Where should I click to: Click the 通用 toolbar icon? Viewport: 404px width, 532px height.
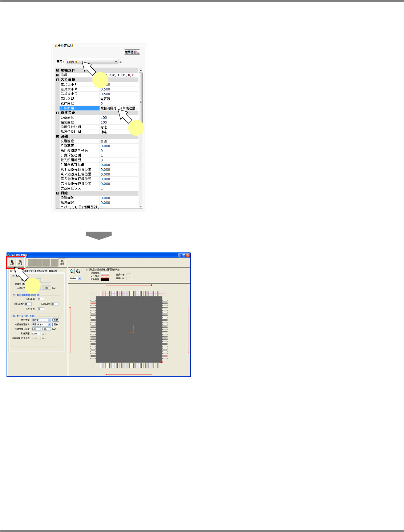pyautogui.click(x=62, y=262)
